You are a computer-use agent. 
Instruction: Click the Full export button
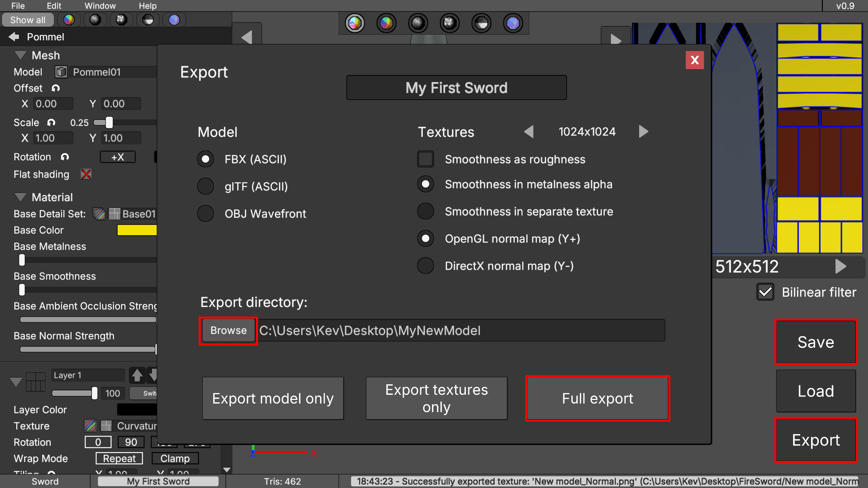click(597, 399)
